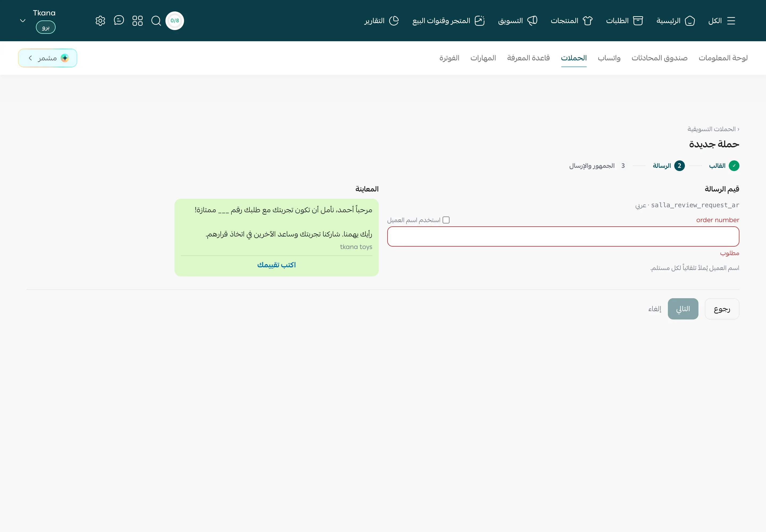This screenshot has height=532, width=766.
Task: Click the completed القالب step checkmark
Action: (734, 166)
